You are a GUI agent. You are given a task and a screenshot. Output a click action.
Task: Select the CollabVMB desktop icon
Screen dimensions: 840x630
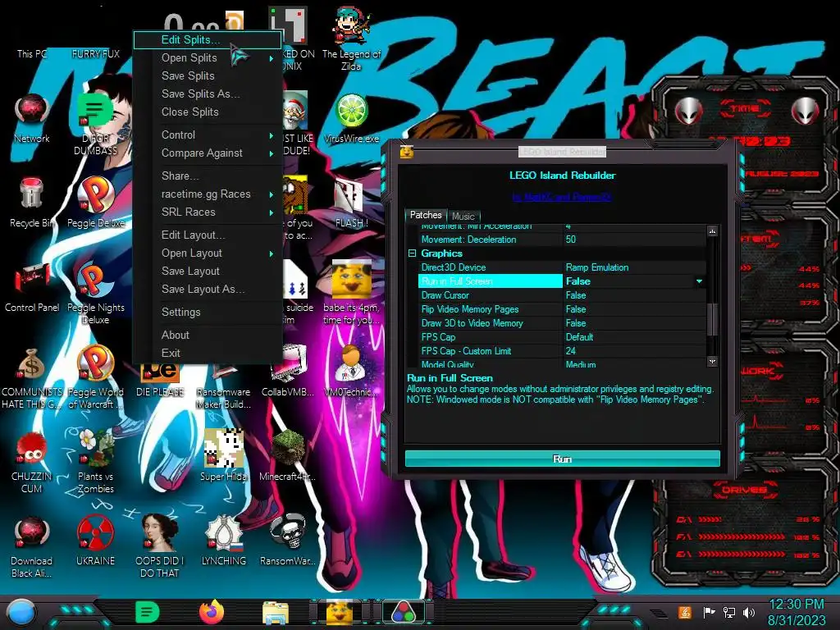click(x=288, y=372)
